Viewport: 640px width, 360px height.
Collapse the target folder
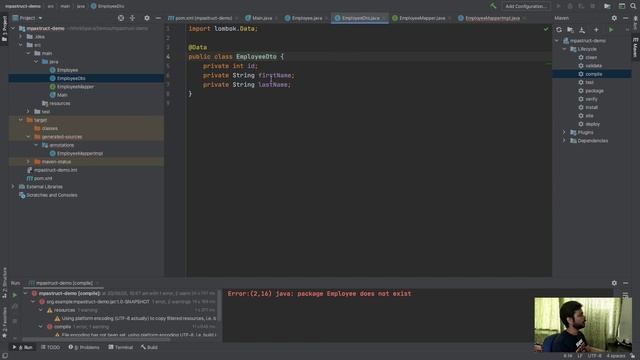(21, 120)
